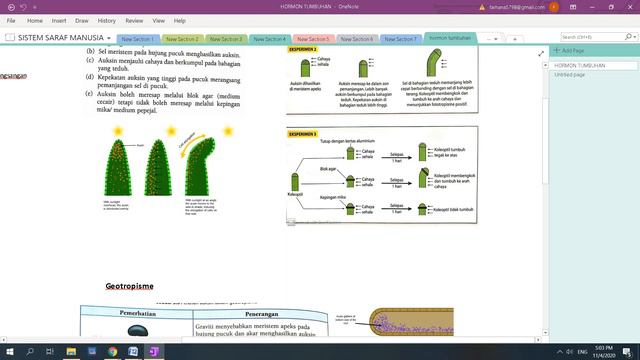Open File Explorer from taskbar
640x360 pixels.
coord(71,351)
